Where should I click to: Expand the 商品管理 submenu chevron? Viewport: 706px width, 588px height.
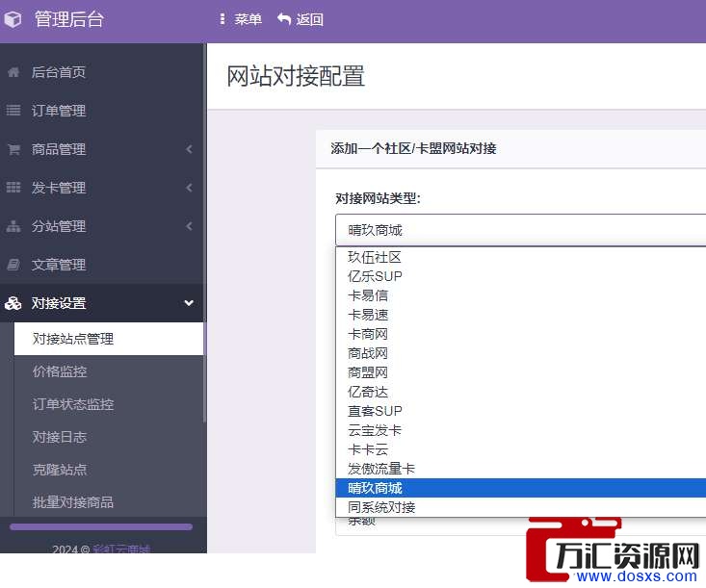[x=189, y=149]
